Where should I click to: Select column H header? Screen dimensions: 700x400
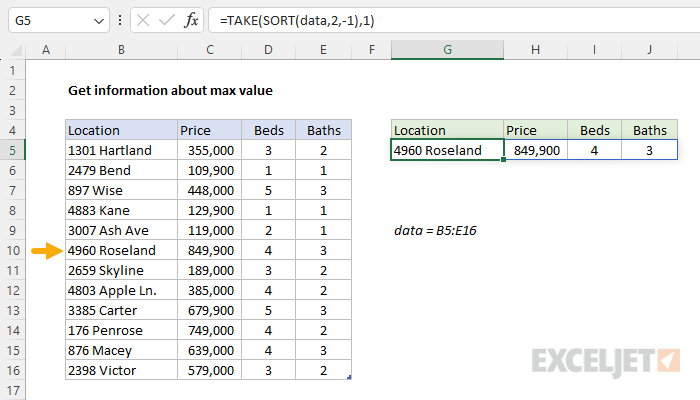tap(536, 50)
